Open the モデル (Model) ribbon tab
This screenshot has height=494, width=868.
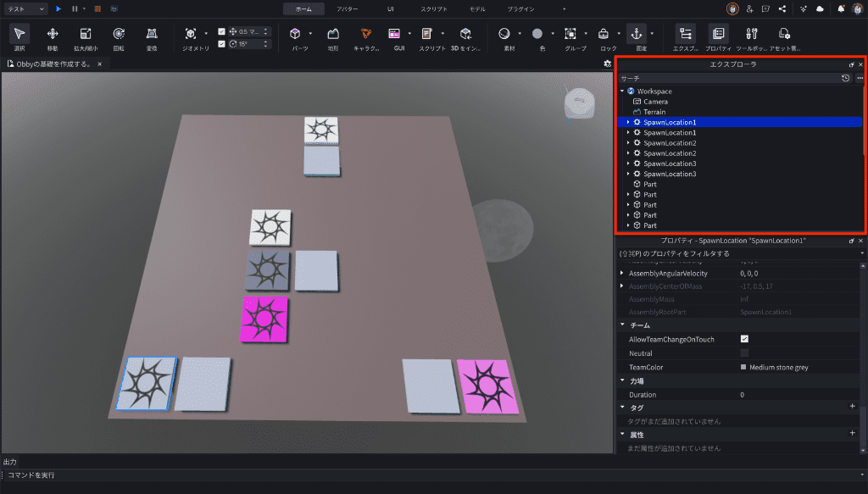[477, 8]
